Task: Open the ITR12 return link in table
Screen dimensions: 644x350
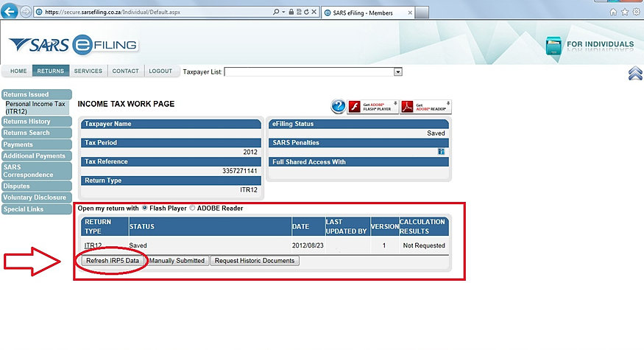Action: pyautogui.click(x=93, y=245)
